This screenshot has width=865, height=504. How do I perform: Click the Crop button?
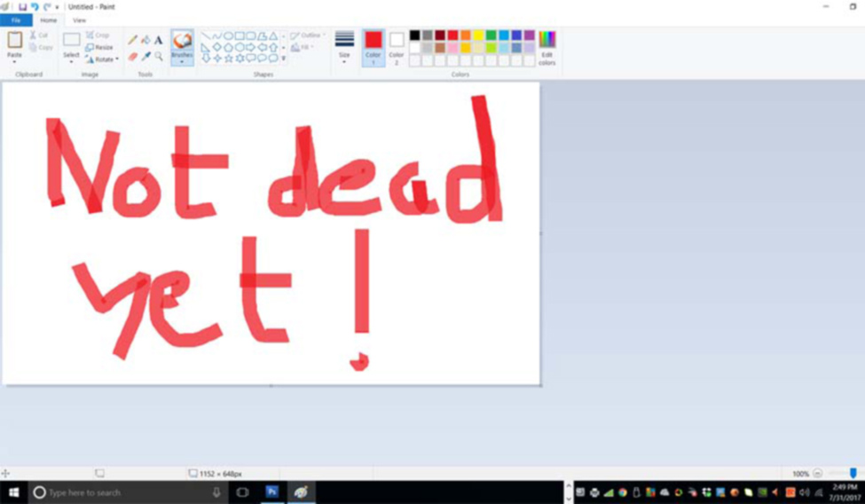click(98, 35)
